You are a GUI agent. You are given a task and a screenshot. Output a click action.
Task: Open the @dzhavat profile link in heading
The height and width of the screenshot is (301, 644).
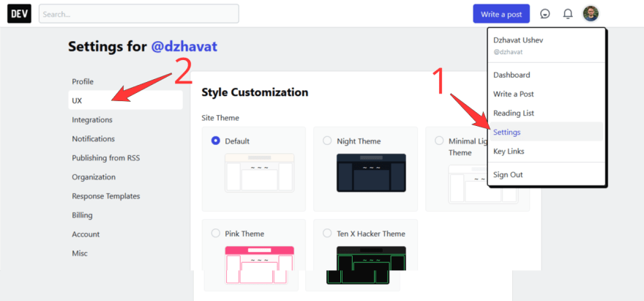[184, 46]
